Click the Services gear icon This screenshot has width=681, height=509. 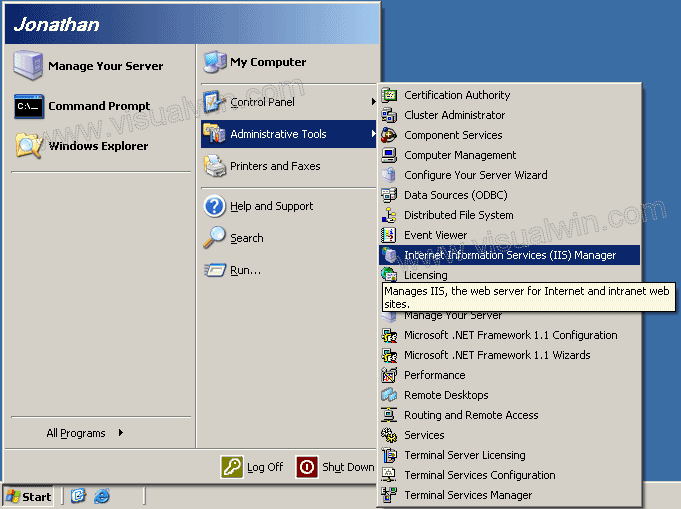(x=389, y=435)
